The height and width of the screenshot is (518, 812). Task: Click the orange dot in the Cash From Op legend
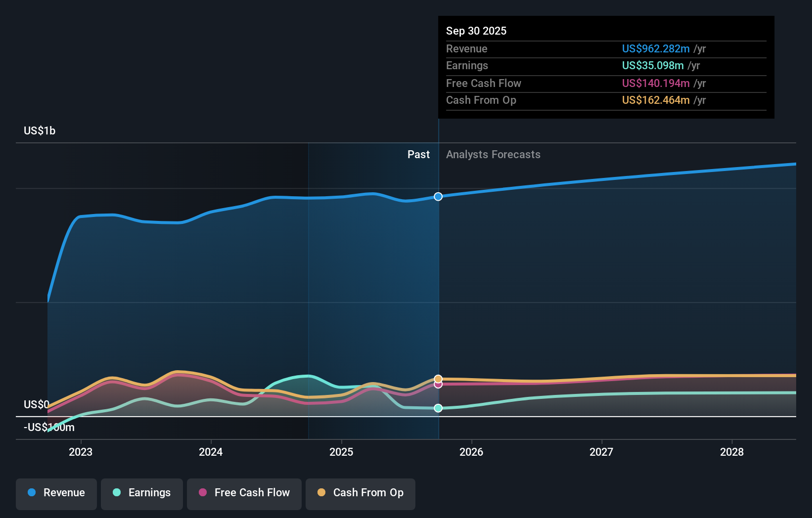321,493
